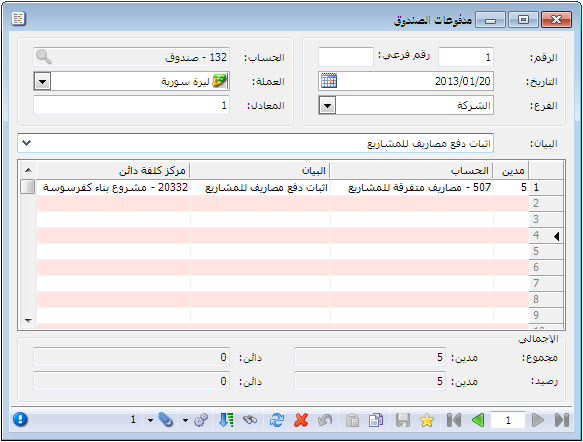Image resolution: width=583 pixels, height=442 pixels.
Task: Click the رقم فرعي input field
Action: tap(346, 57)
